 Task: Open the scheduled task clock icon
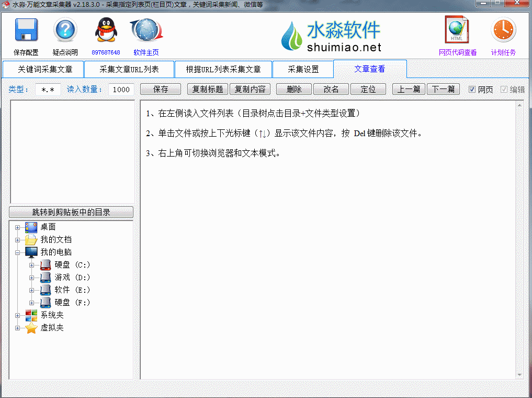tap(503, 30)
